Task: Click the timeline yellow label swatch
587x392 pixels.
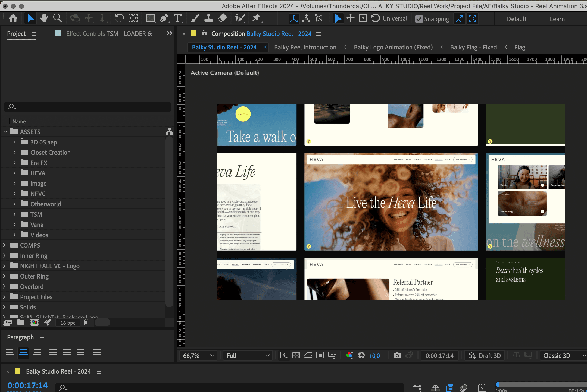Action: click(17, 371)
